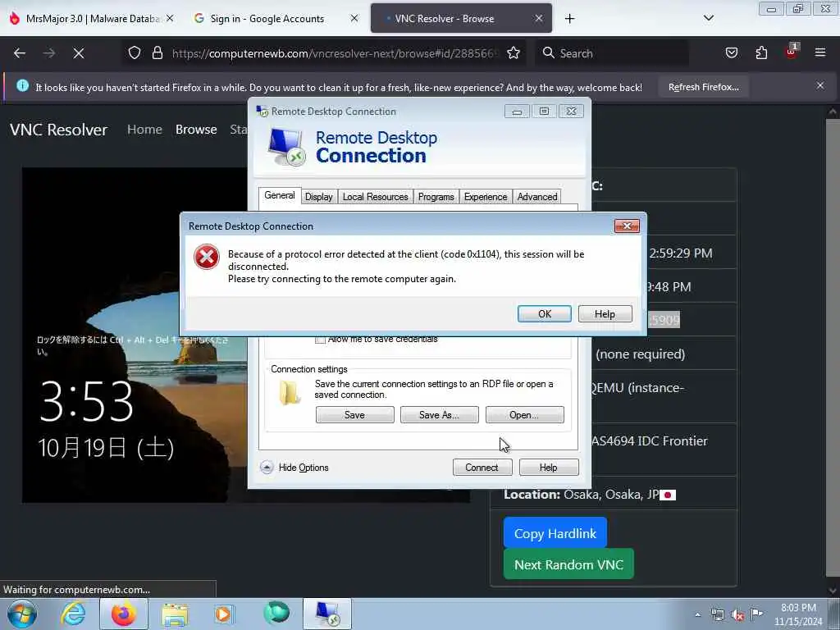The width and height of the screenshot is (840, 630).
Task: Click the uBlock extension icon with badge
Action: 792,52
